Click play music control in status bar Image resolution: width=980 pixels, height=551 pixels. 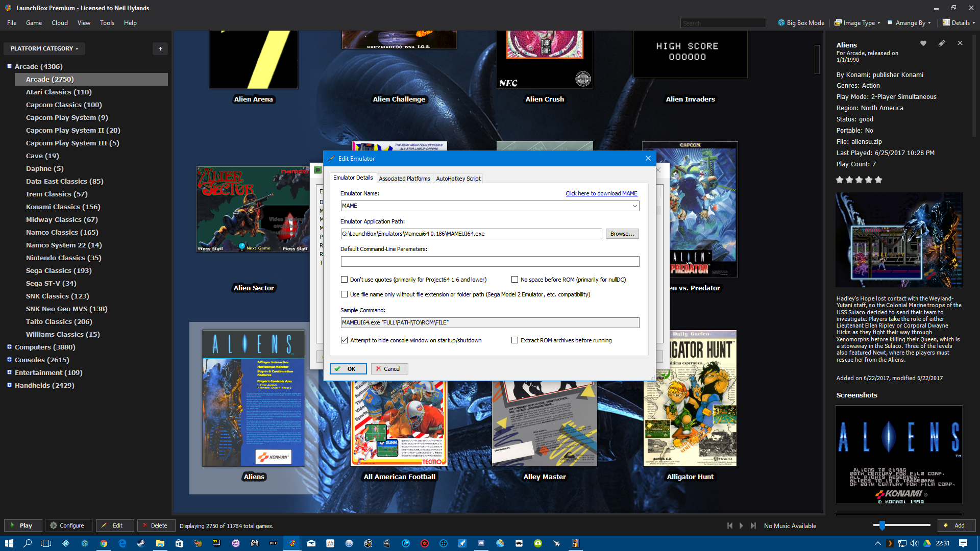741,525
